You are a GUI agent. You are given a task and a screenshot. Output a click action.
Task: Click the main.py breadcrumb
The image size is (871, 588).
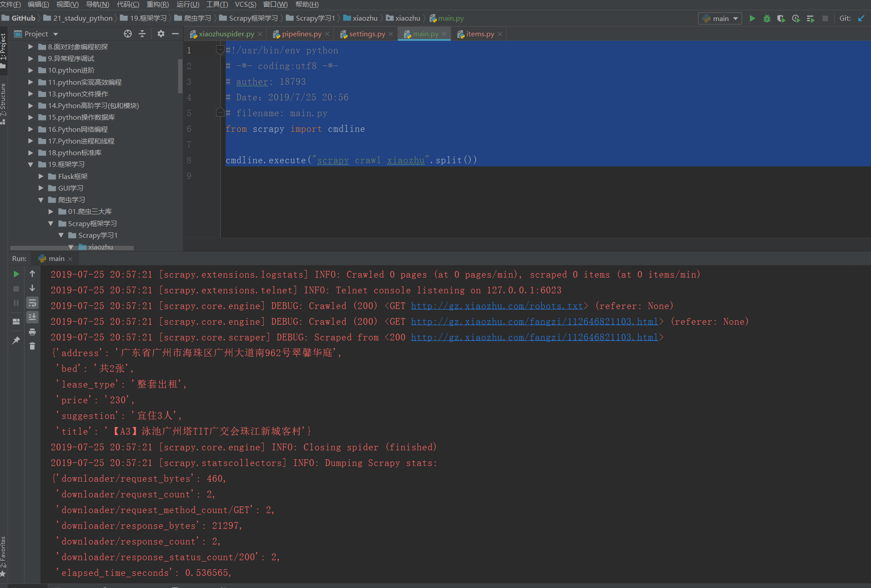click(447, 18)
